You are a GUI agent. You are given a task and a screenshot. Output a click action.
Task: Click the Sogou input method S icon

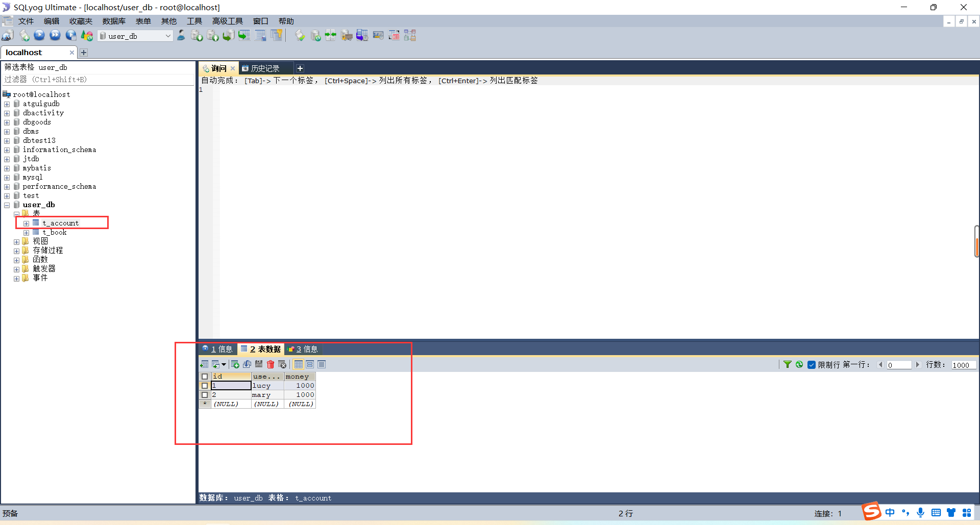click(872, 511)
